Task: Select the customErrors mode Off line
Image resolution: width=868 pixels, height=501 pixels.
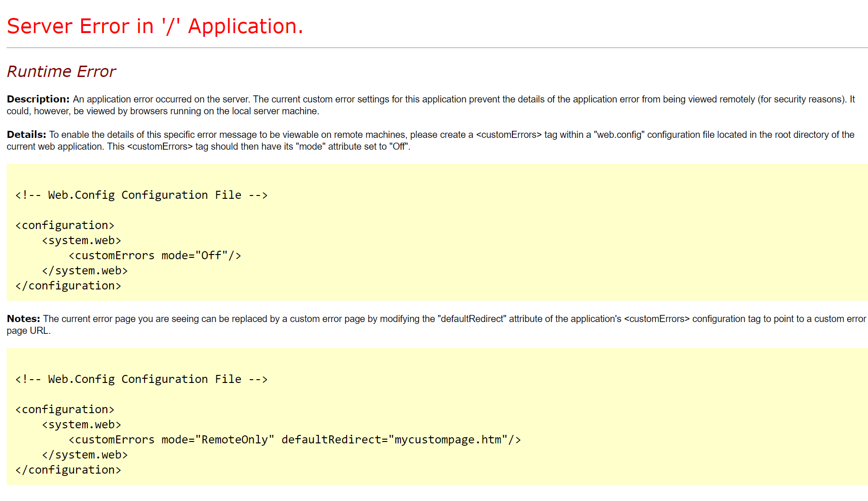Action: 154,255
